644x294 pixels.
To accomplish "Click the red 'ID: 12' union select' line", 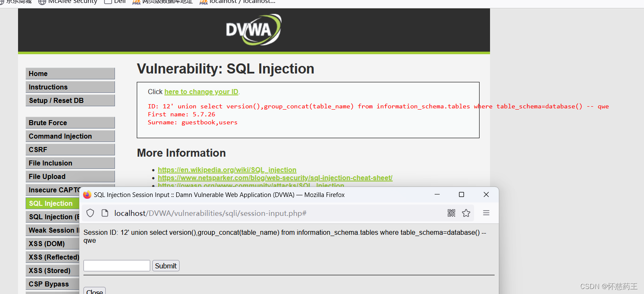I will [378, 106].
